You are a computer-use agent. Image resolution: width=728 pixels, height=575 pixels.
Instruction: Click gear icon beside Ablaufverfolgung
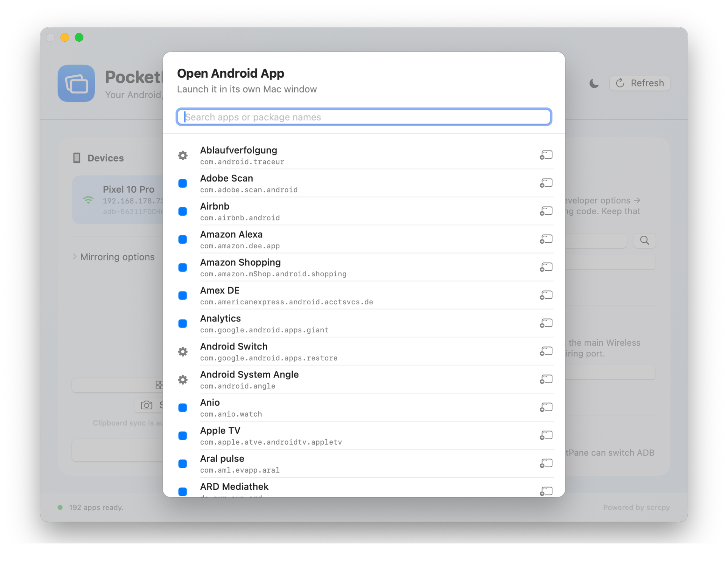point(183,155)
